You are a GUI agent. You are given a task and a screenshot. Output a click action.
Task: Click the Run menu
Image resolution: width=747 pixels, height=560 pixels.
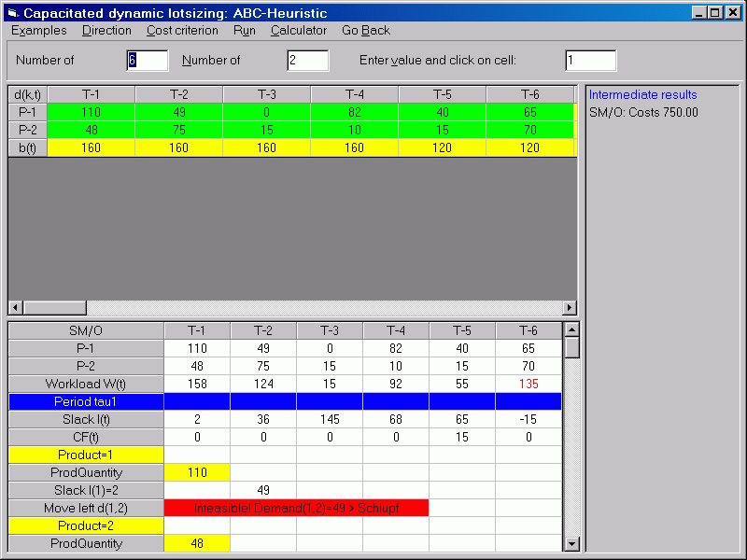pos(245,31)
